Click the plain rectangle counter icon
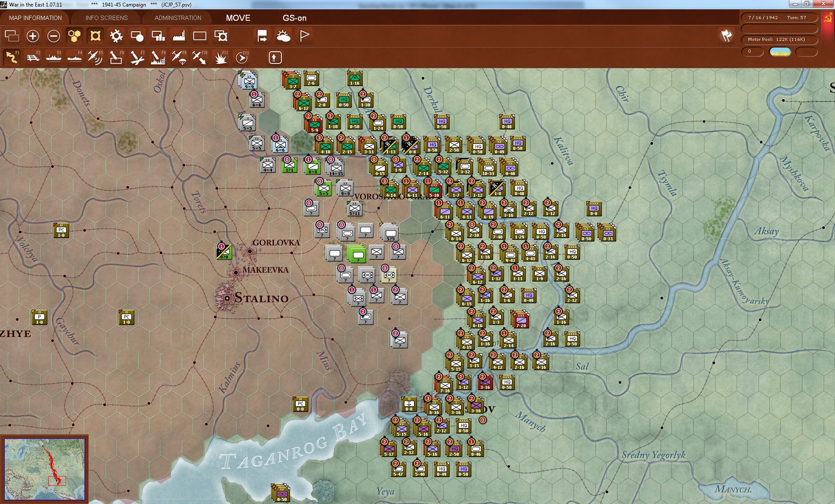 200,36
